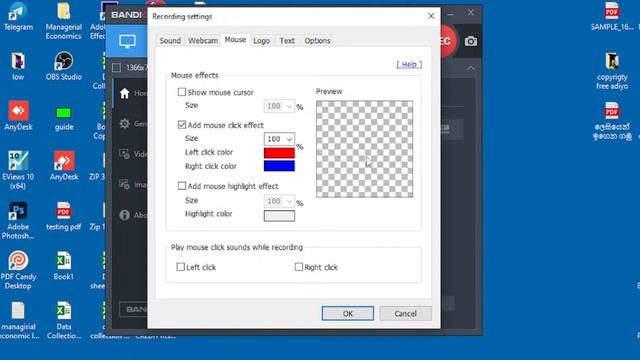Screen dimensions: 640x360
Task: Pick the Right click color blue swatch
Action: point(279,166)
